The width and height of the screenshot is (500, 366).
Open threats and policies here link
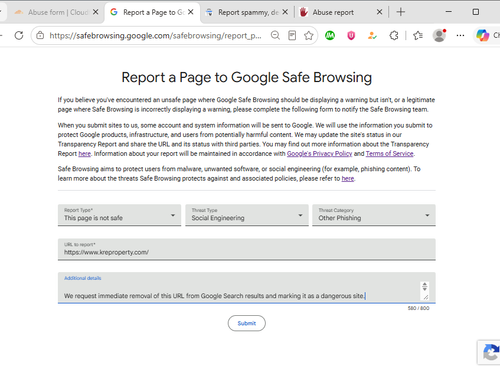tap(348, 178)
